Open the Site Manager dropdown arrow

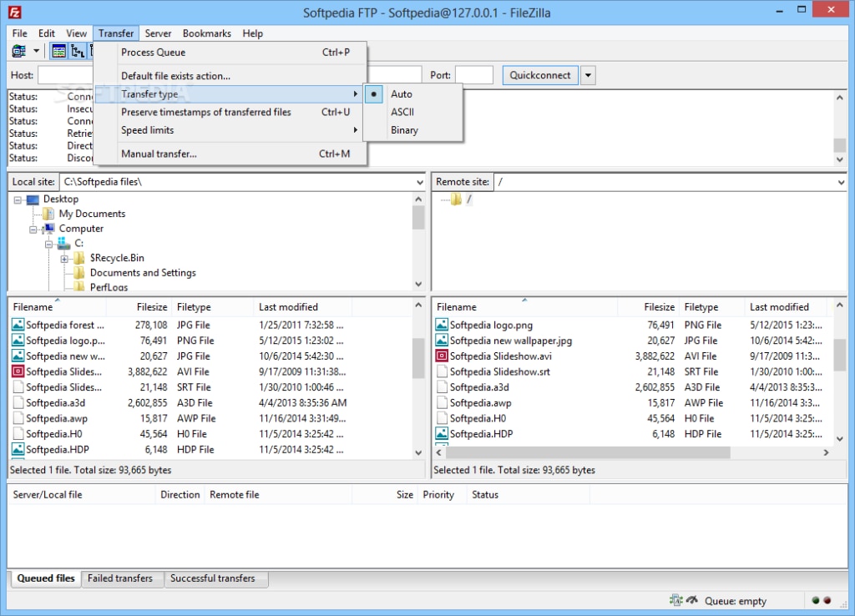36,51
